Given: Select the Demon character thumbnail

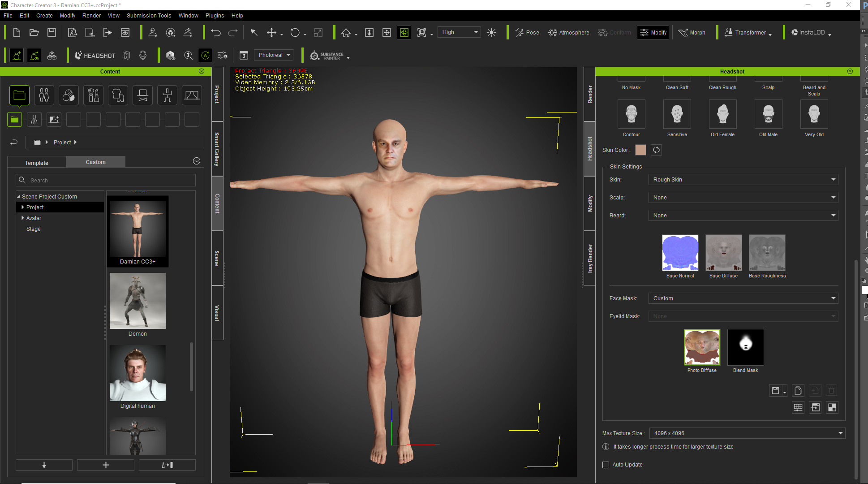Looking at the screenshot, I should 138,301.
